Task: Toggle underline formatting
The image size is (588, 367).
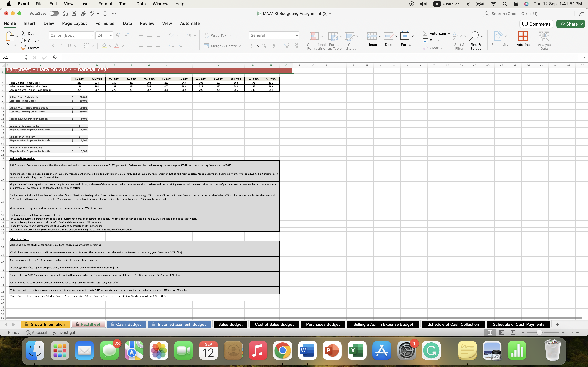Action: coord(69,46)
